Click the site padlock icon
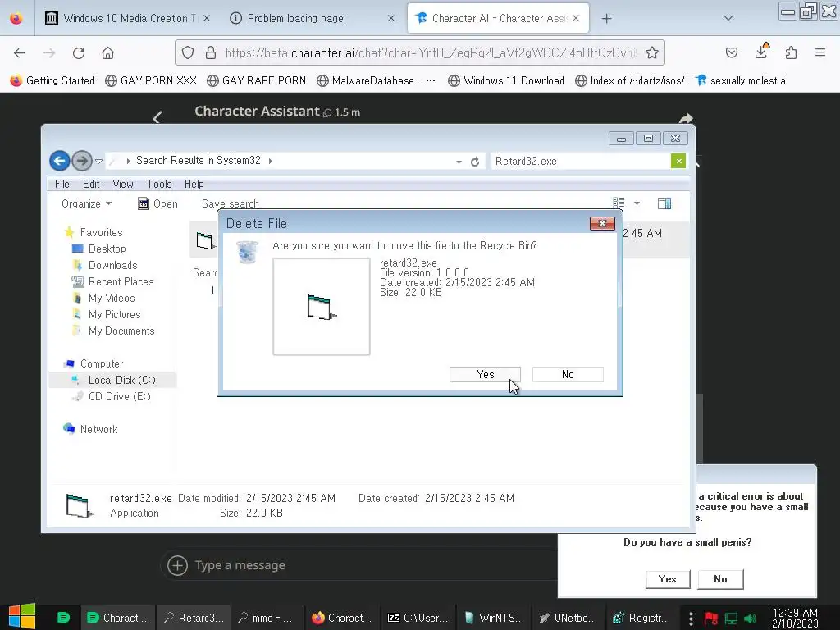The height and width of the screenshot is (630, 840). tap(211, 52)
